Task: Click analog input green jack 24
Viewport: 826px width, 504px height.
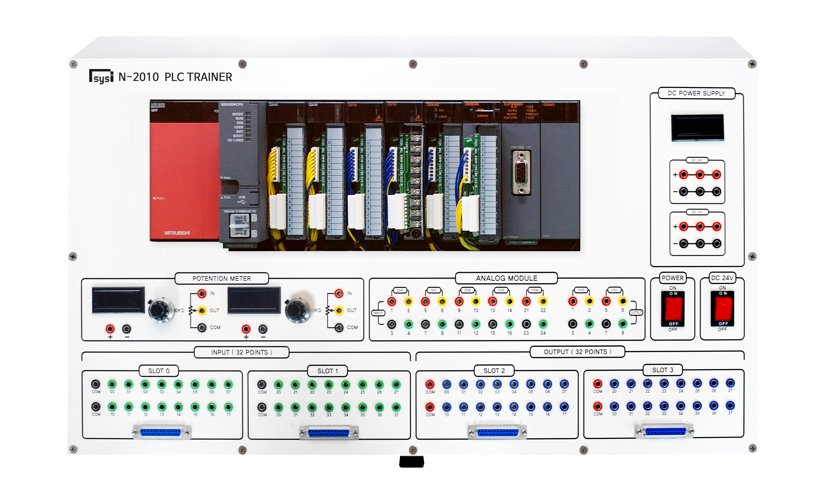Action: [x=543, y=324]
